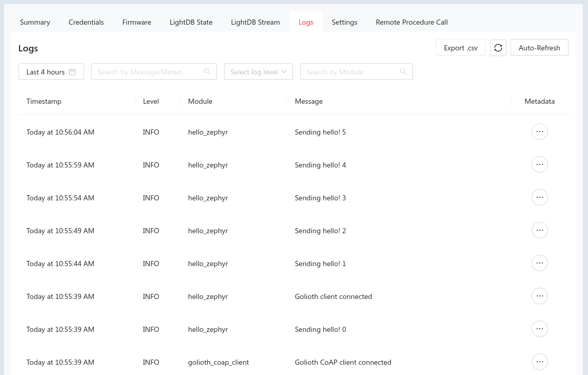Open metadata ellipsis for the Sending hello! 4 log

pos(539,164)
